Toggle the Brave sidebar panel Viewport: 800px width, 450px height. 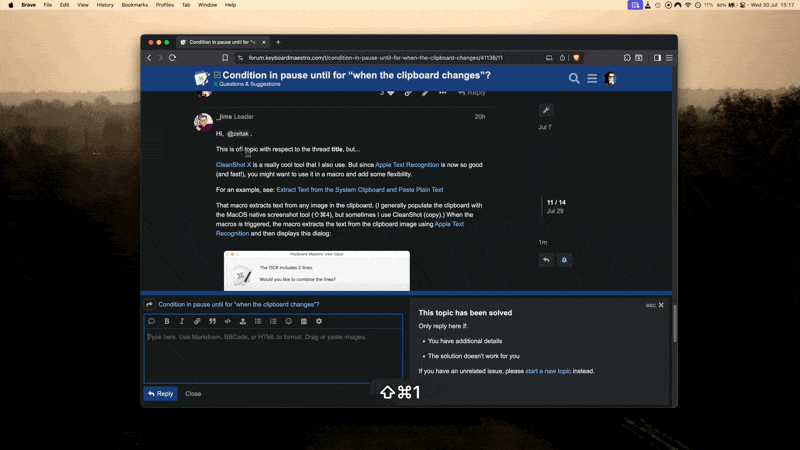[x=657, y=58]
